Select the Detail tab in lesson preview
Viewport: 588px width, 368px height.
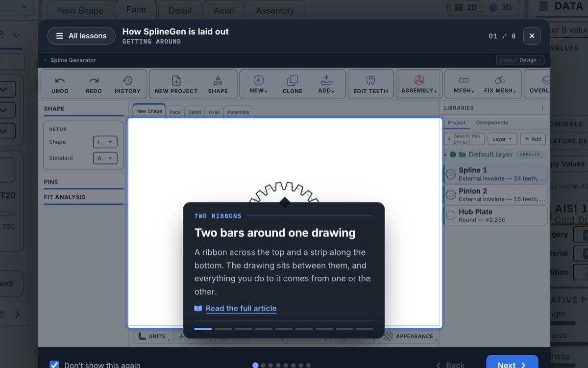pos(195,112)
